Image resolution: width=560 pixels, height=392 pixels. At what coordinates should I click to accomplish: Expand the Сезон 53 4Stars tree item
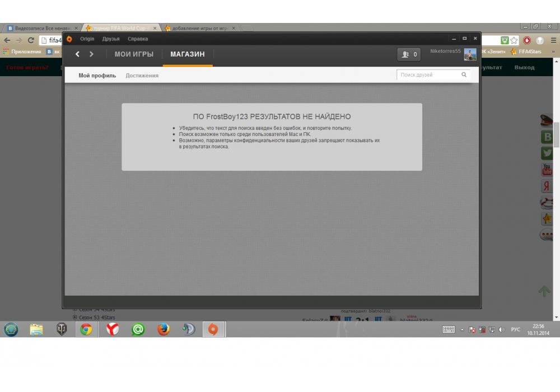click(74, 318)
